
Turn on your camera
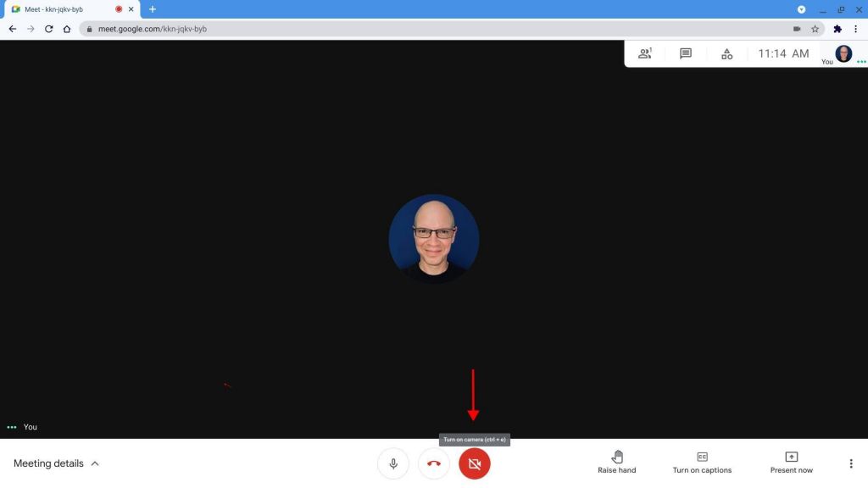[x=474, y=463]
